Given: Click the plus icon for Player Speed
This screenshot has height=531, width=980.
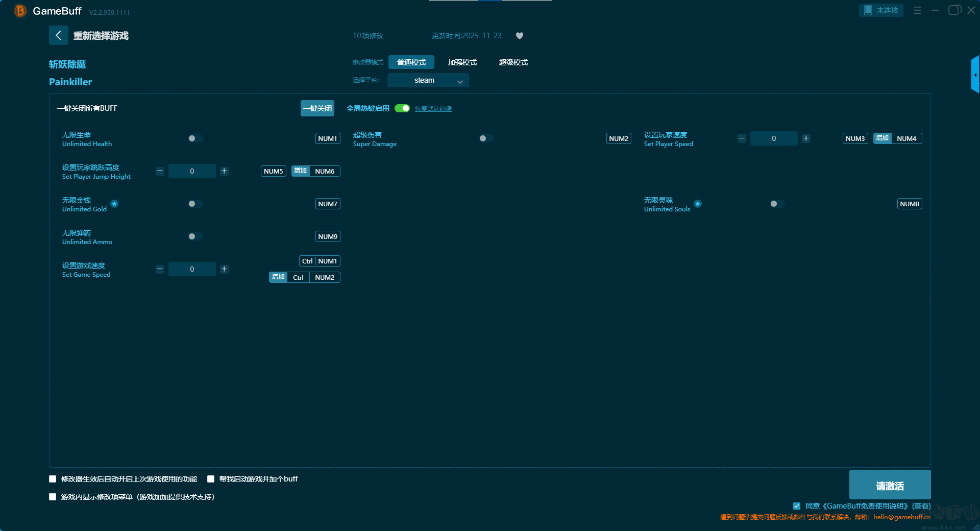Looking at the screenshot, I should 806,138.
